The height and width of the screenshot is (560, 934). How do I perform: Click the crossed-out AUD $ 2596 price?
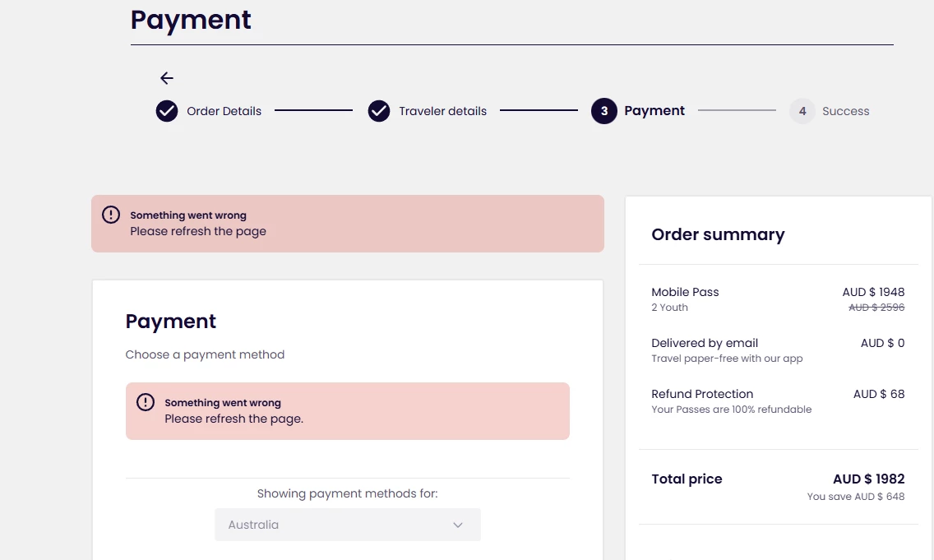(x=876, y=308)
